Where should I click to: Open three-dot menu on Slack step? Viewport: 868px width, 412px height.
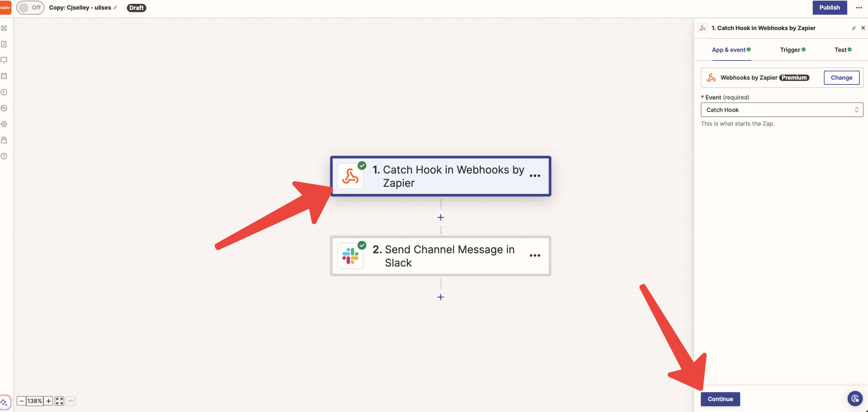[535, 256]
